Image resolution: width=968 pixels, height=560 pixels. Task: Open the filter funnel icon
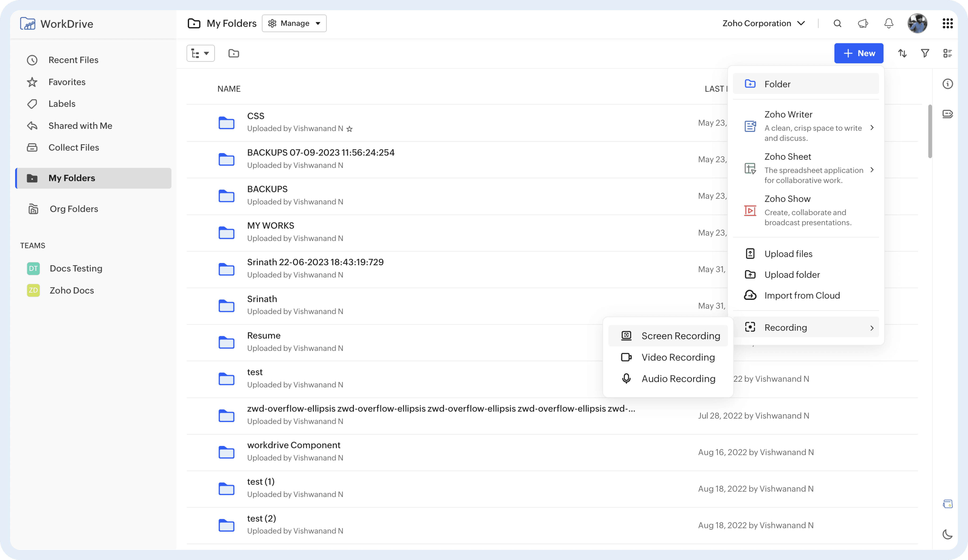click(925, 53)
